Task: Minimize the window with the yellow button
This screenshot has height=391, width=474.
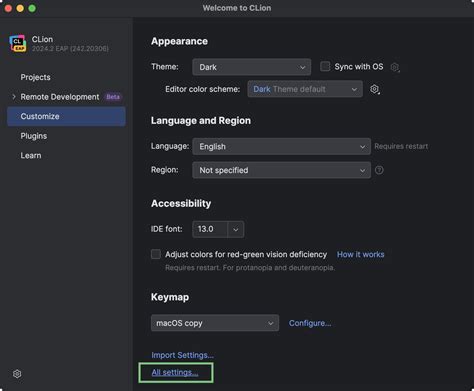Action: 20,8
